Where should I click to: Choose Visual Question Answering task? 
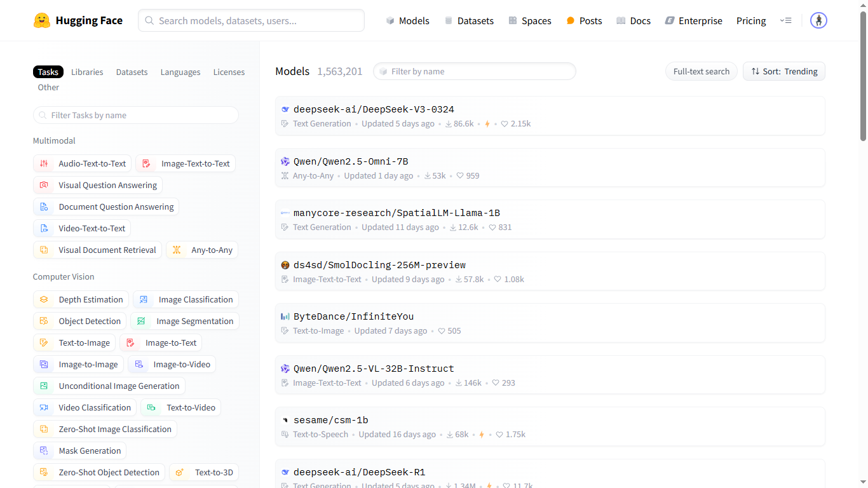click(x=98, y=185)
